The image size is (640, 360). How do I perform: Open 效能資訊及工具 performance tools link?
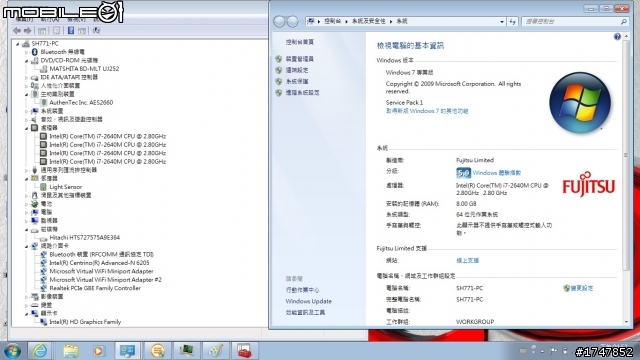[305, 313]
